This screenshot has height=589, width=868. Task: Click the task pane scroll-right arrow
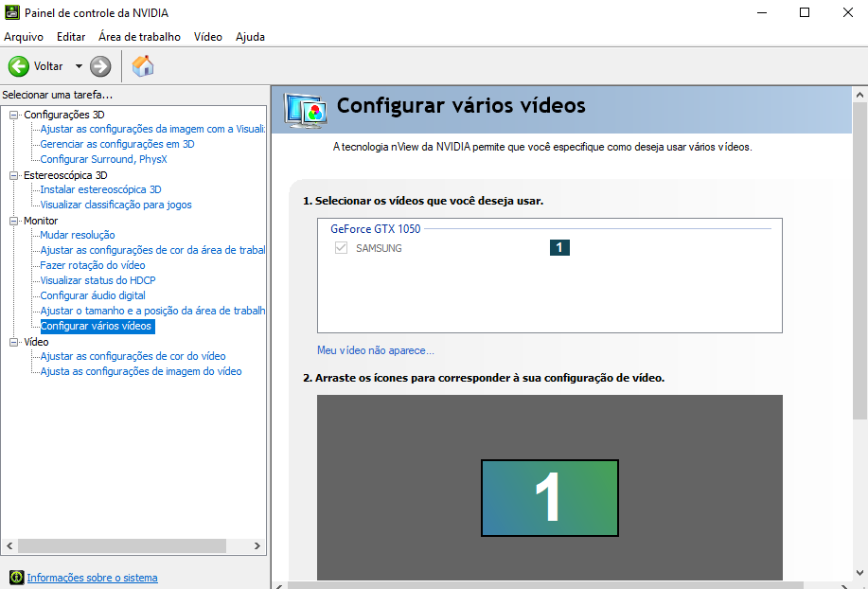(x=257, y=545)
